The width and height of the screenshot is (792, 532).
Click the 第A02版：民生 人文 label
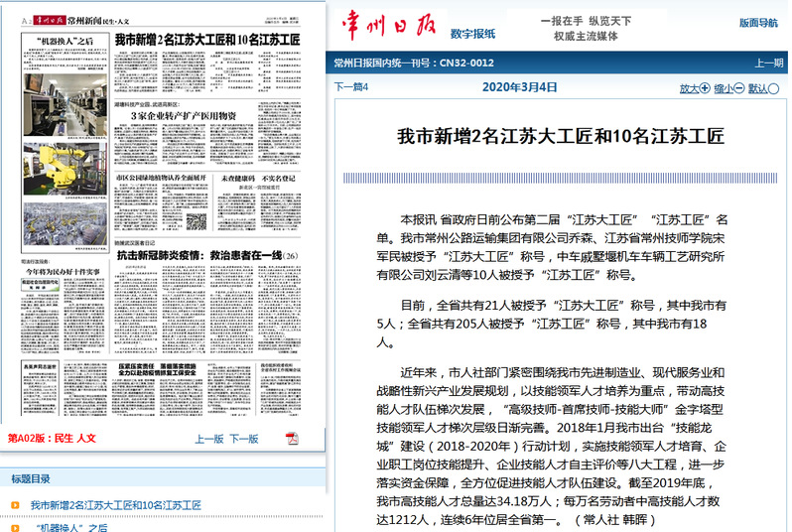[52, 438]
